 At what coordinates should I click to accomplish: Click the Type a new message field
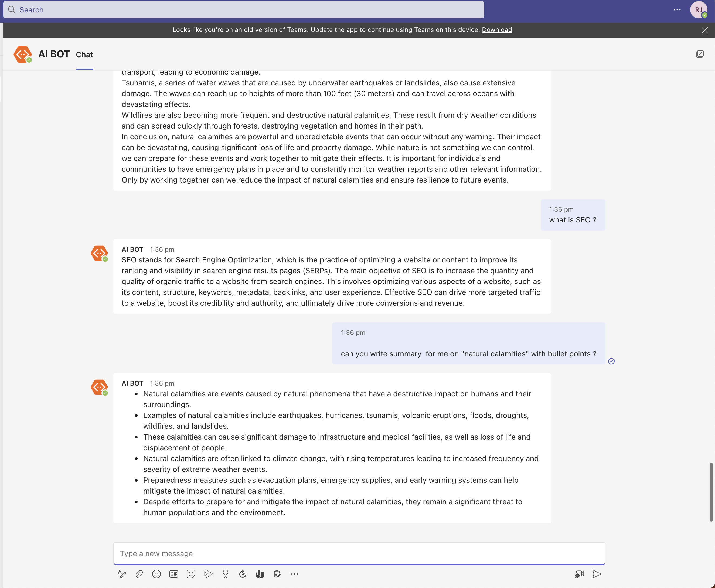(359, 553)
